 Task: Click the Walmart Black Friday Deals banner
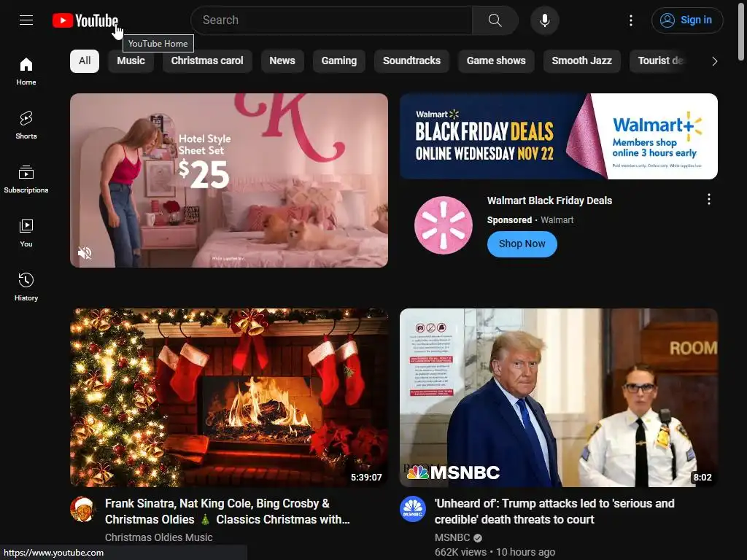[x=559, y=136]
